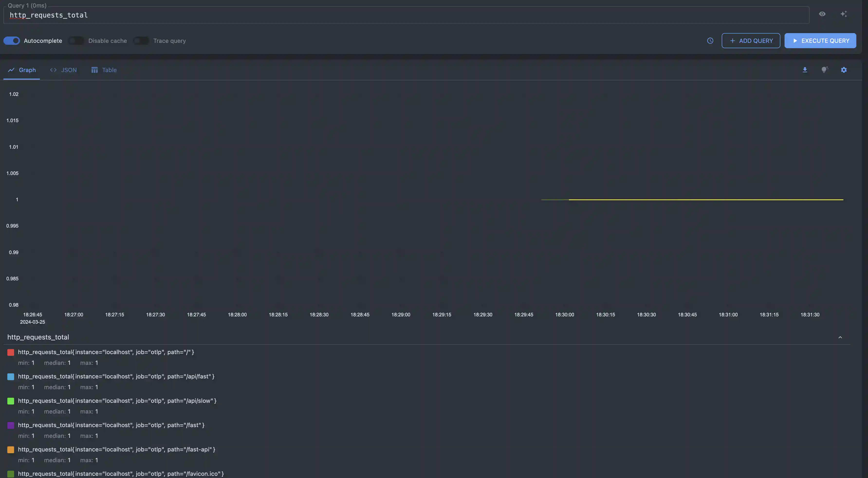This screenshot has height=478, width=868.
Task: Click purple swatch for path="/fast" series
Action: [x=11, y=425]
